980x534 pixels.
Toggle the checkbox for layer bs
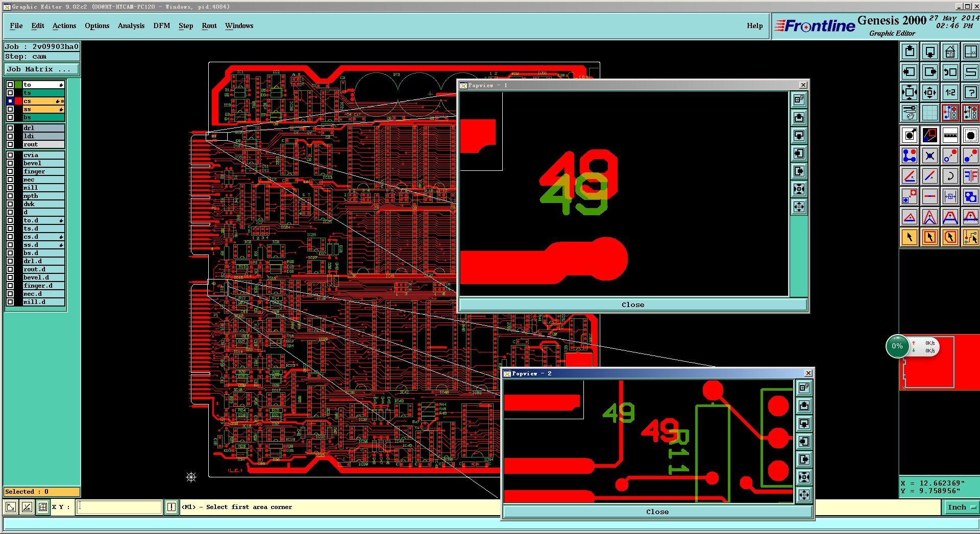click(10, 117)
